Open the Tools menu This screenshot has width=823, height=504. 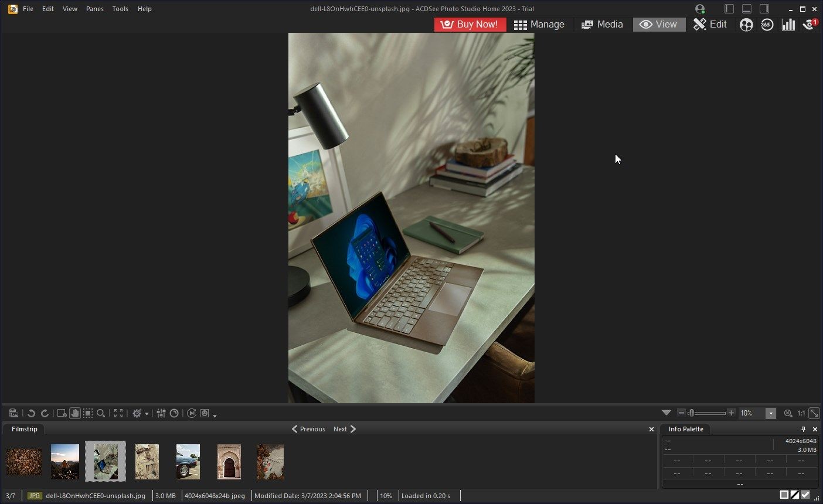click(x=120, y=9)
